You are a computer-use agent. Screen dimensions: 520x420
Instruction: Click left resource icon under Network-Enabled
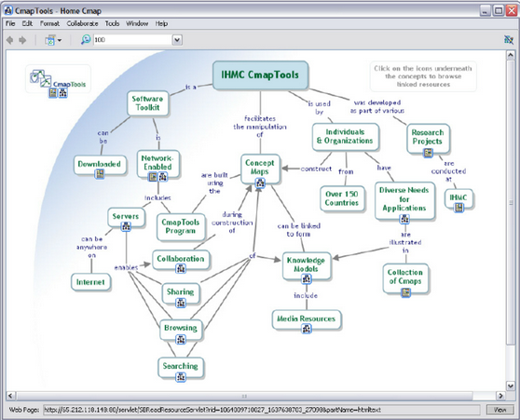(x=153, y=177)
